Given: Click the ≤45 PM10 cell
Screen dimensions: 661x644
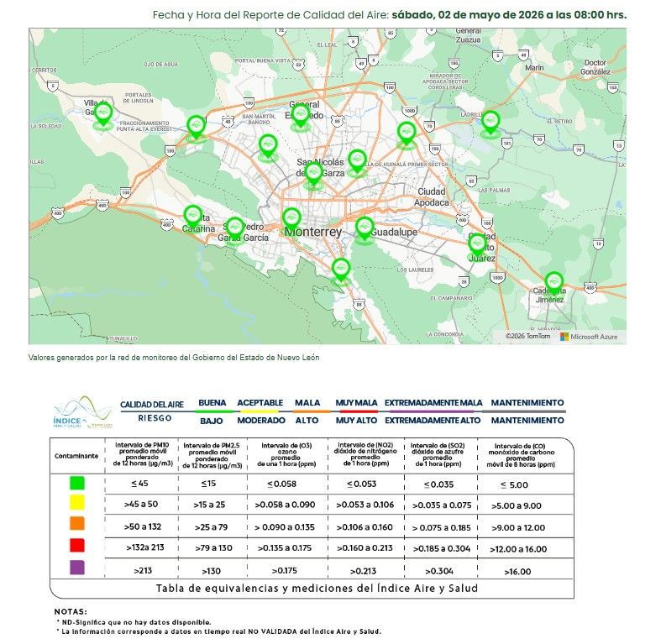Looking at the screenshot, I should tap(139, 484).
